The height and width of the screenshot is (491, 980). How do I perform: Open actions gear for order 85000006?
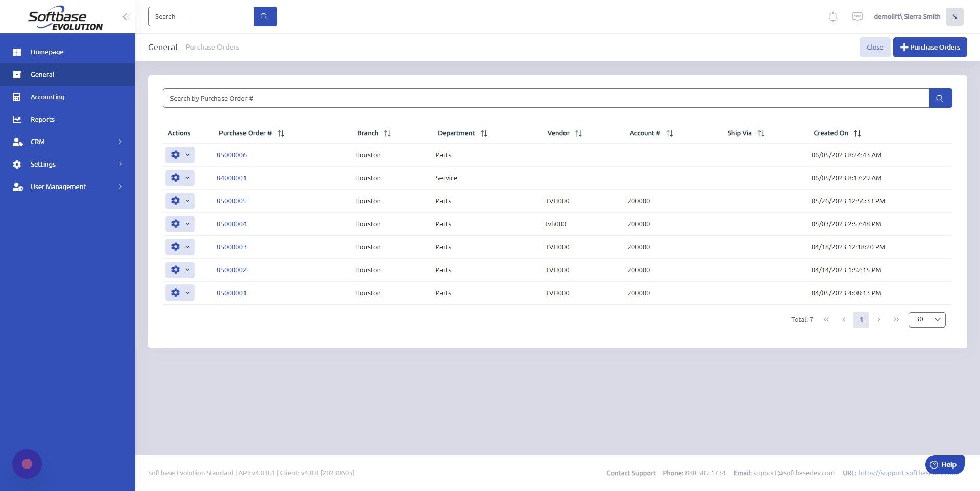(180, 155)
